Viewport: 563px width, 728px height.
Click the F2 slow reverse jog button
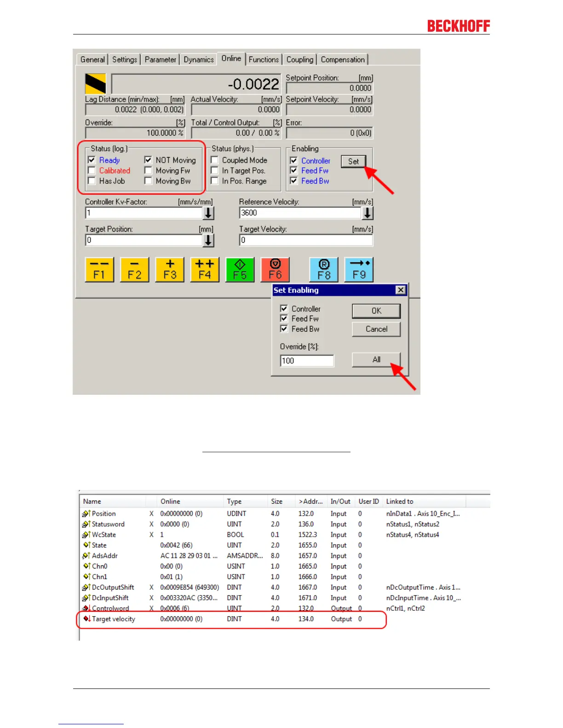coord(134,269)
